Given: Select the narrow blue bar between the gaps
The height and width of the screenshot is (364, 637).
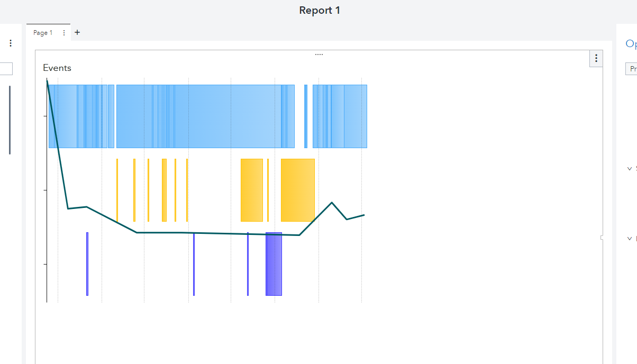Looking at the screenshot, I should pos(306,116).
